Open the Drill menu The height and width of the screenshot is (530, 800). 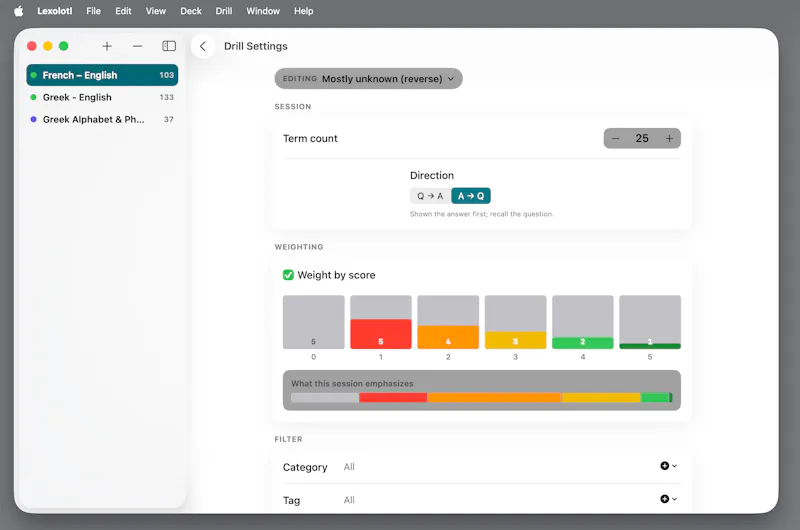click(223, 11)
